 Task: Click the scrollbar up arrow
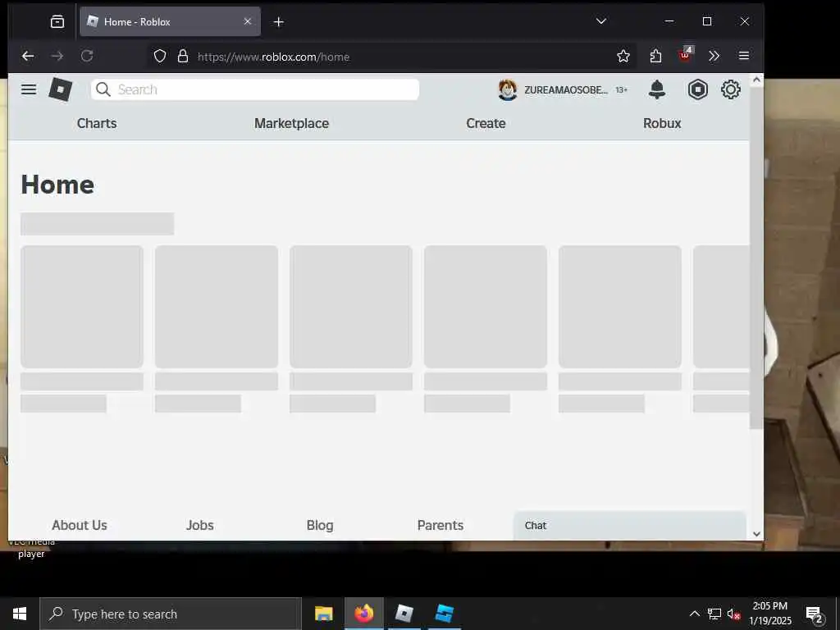[756, 80]
